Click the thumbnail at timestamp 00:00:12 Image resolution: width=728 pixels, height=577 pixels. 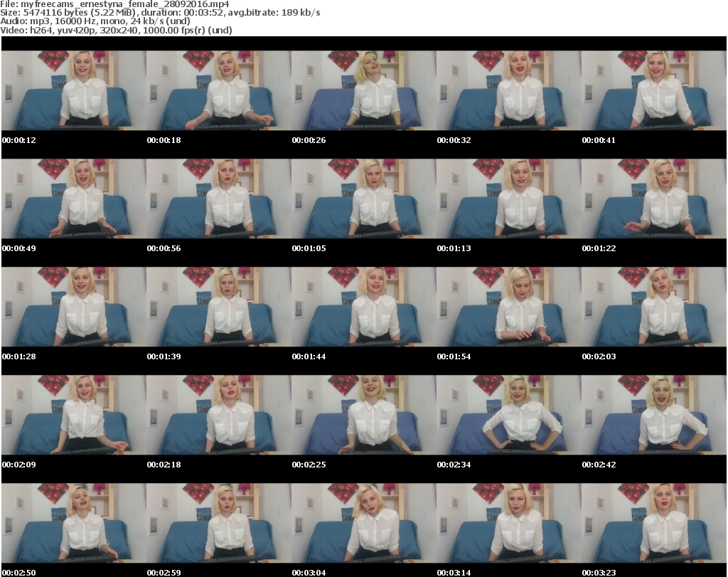[74, 90]
